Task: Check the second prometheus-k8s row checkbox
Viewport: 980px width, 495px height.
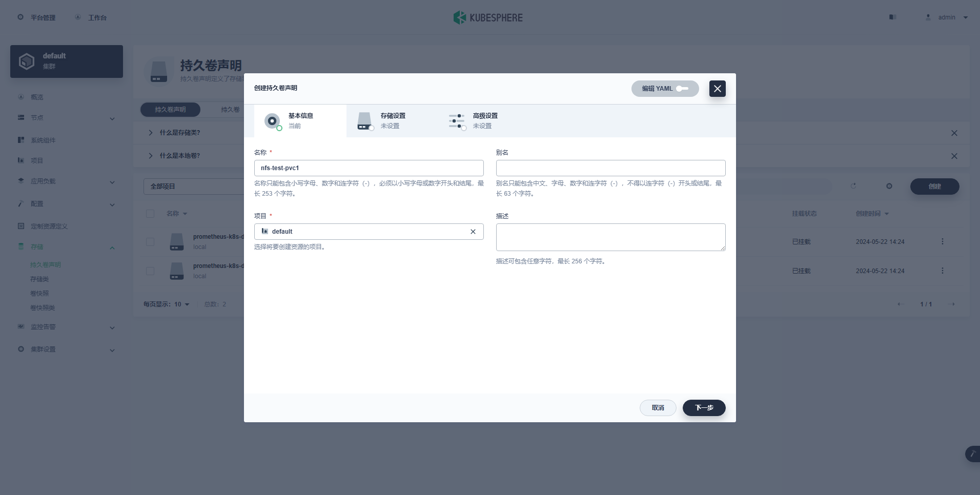Action: (150, 271)
